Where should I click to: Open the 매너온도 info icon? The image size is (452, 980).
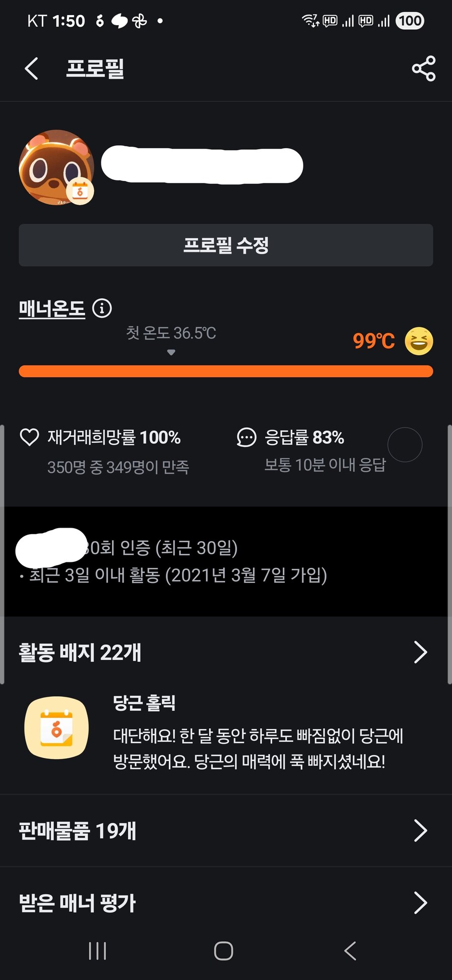(102, 308)
